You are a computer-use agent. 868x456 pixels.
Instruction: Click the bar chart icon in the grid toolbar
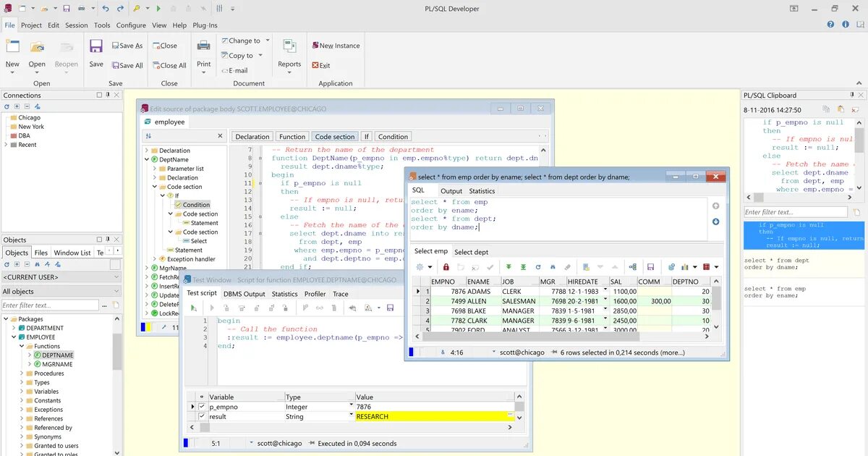tap(684, 267)
